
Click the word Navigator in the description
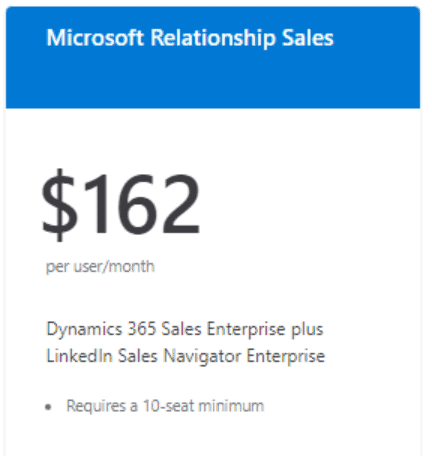202,357
